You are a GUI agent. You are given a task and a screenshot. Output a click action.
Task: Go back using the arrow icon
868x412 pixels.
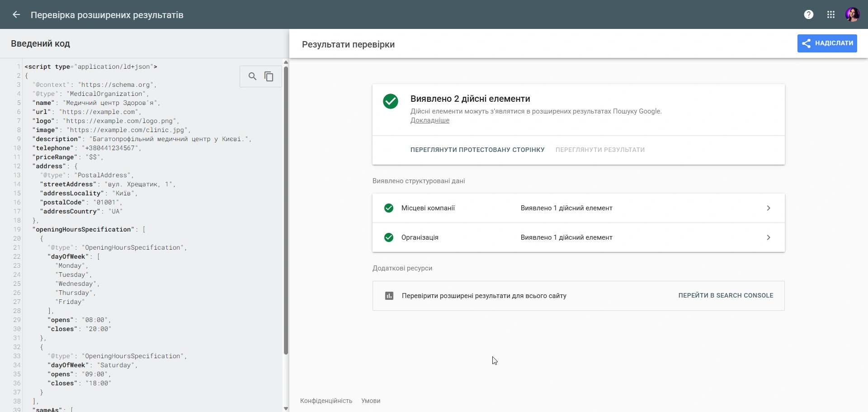(16, 14)
